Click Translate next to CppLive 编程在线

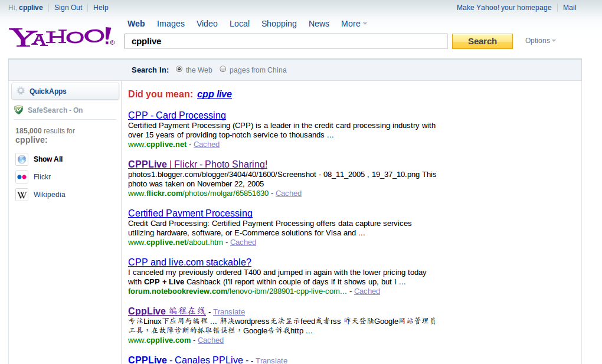pyautogui.click(x=229, y=311)
